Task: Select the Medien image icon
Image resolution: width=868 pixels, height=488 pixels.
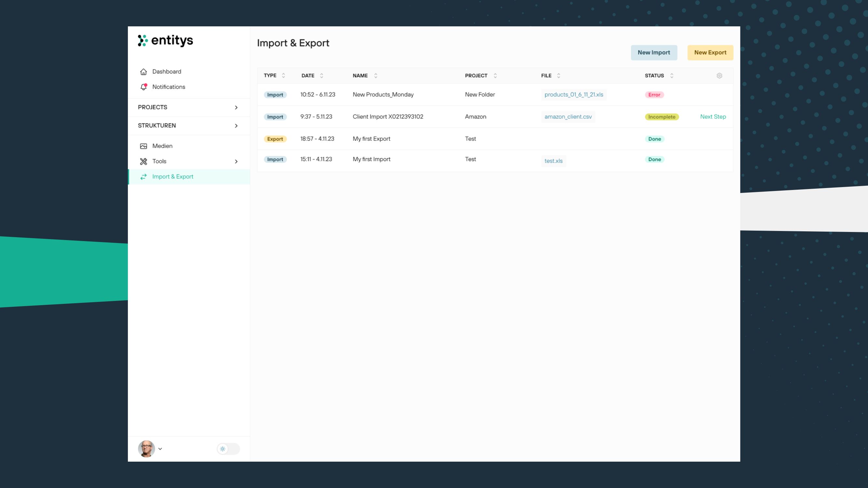Action: pyautogui.click(x=144, y=146)
